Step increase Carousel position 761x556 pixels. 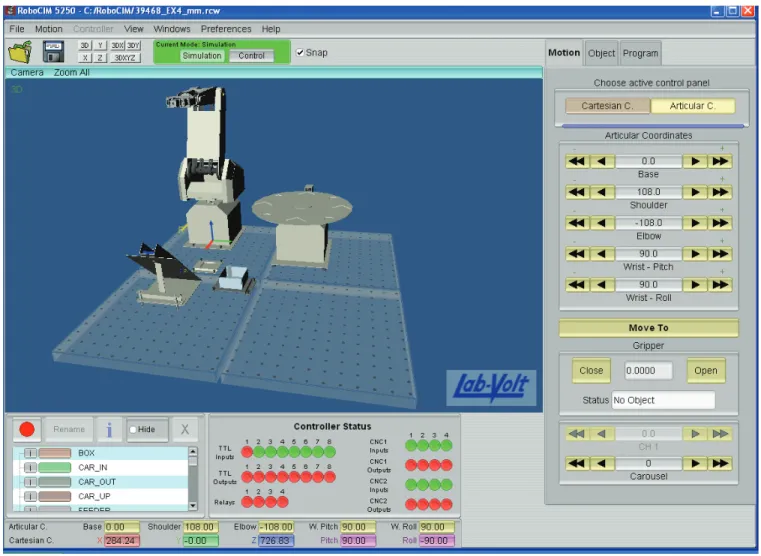(x=695, y=463)
